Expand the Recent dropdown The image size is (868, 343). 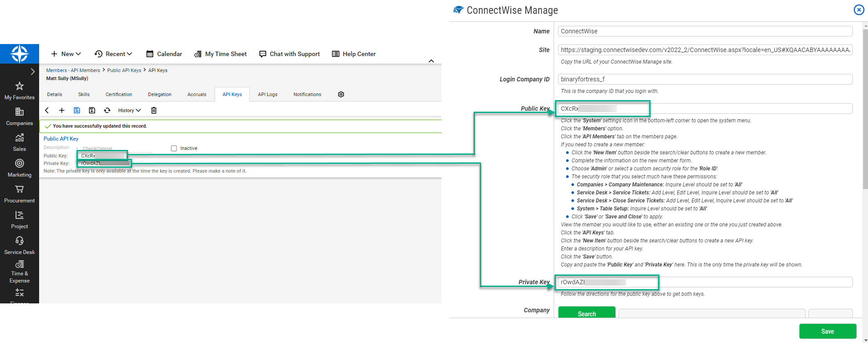click(113, 54)
